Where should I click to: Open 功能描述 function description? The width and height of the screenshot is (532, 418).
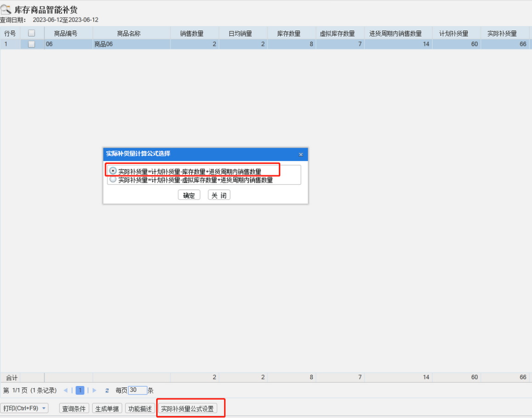pos(140,408)
